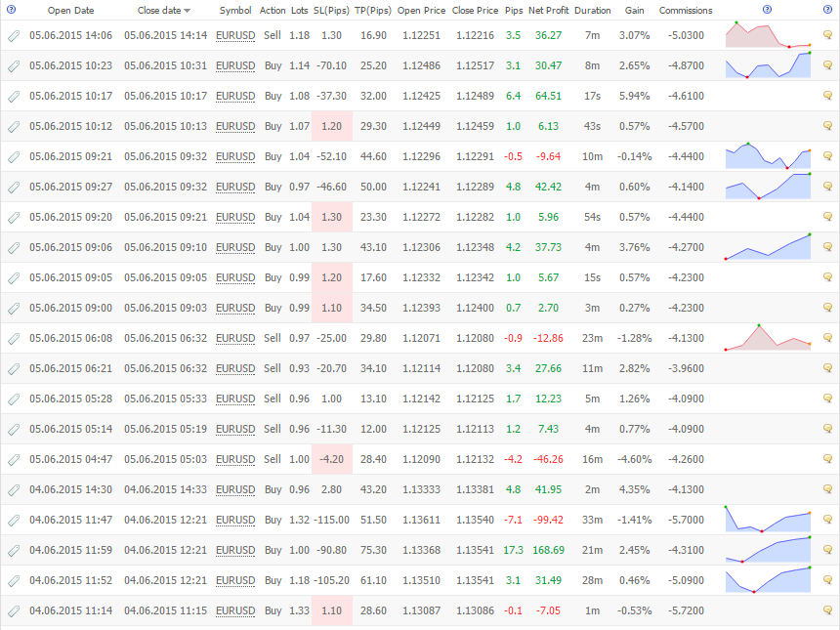Sort by the Action column header
Image resolution: width=840 pixels, height=630 pixels.
coord(273,10)
